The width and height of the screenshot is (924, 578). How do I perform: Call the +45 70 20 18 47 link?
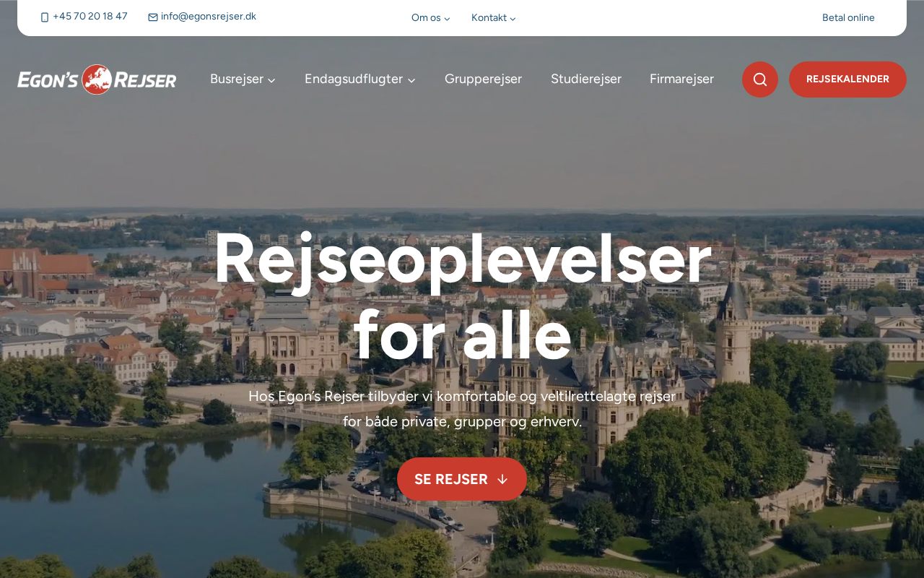pyautogui.click(x=90, y=17)
